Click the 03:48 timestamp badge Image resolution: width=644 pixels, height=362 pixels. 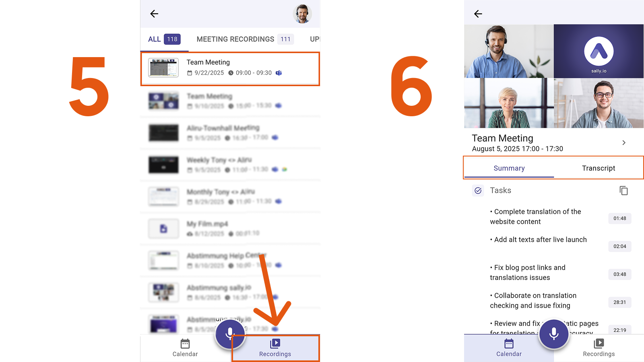pos(619,274)
